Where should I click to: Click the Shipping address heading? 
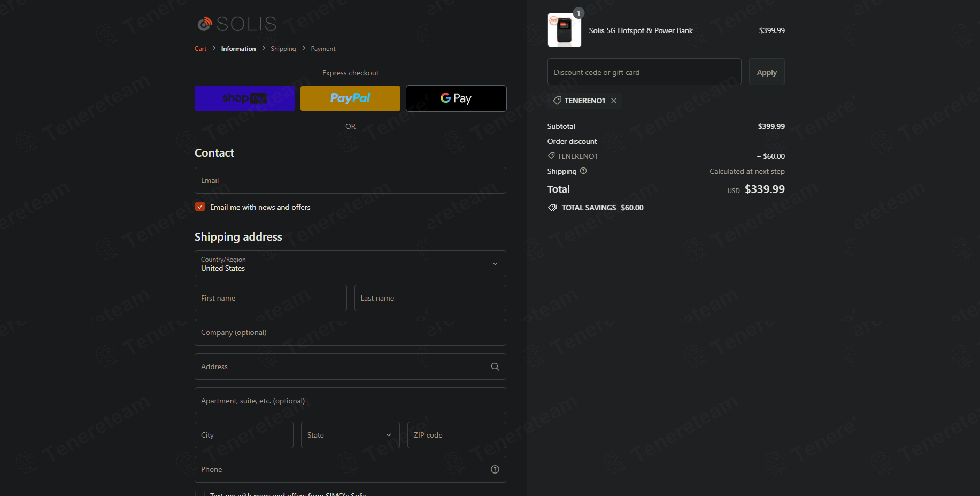[x=238, y=237]
